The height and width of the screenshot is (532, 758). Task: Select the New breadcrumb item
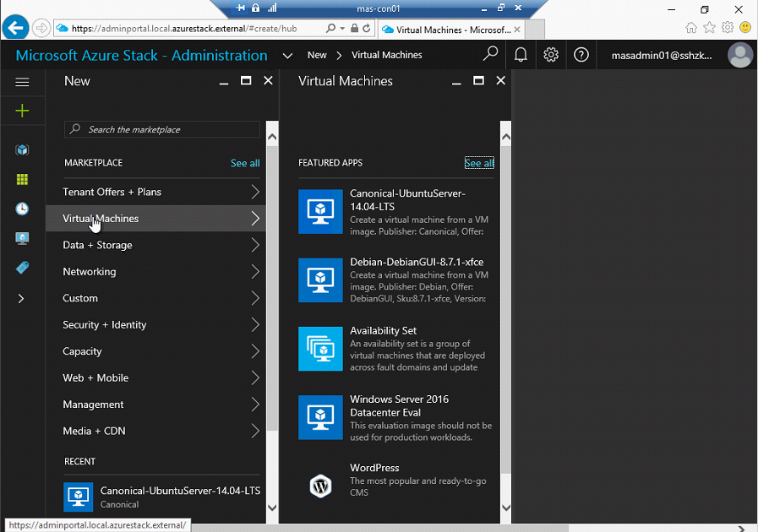pyautogui.click(x=317, y=55)
